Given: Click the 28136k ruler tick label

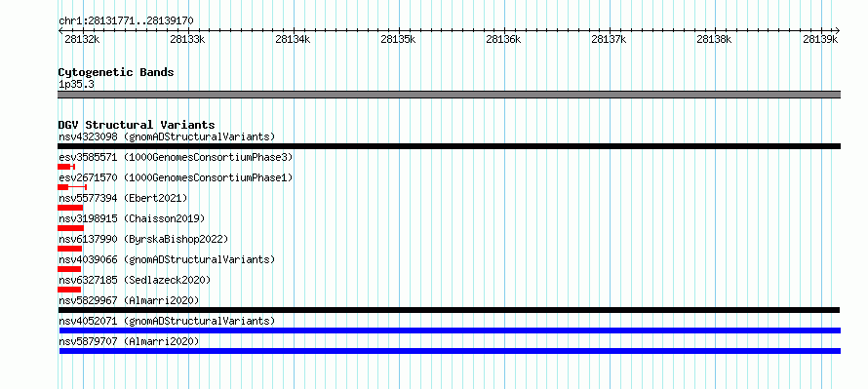Looking at the screenshot, I should (503, 39).
